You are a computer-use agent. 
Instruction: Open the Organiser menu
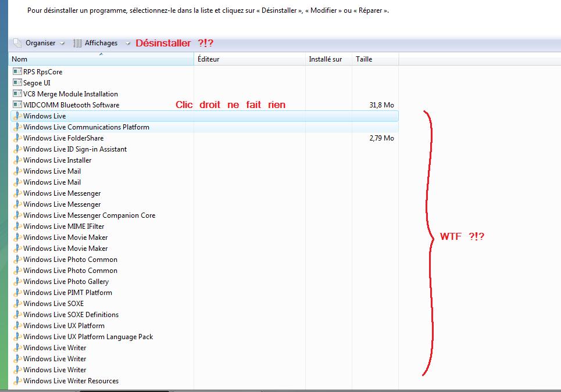tap(40, 43)
